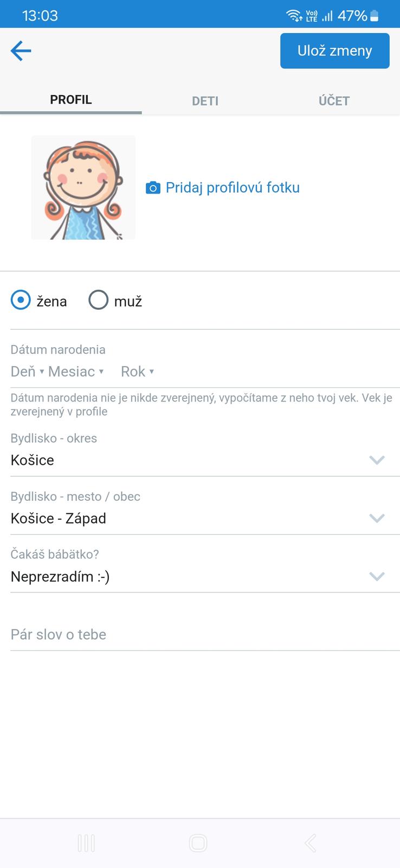Select the muž radio button

click(x=99, y=300)
